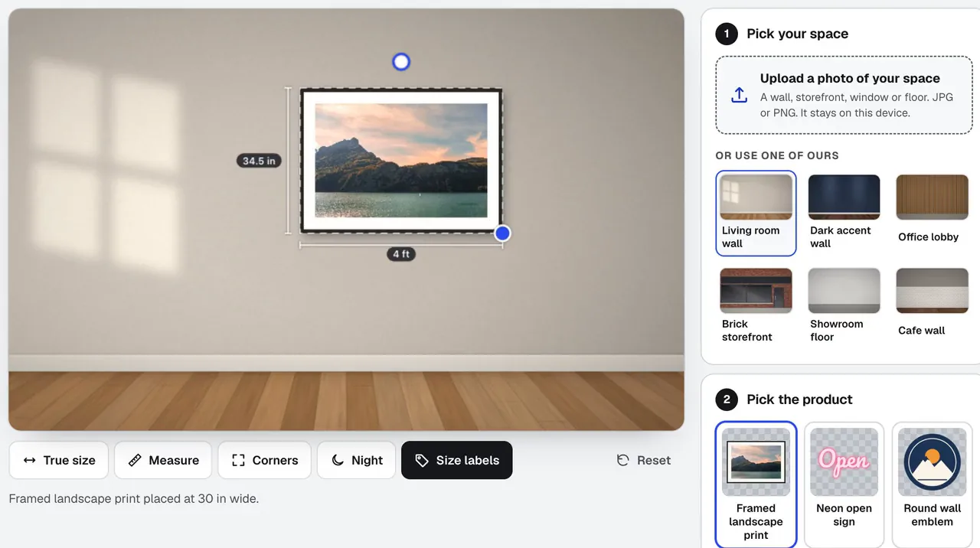Select the Brick storefront space

point(756,306)
